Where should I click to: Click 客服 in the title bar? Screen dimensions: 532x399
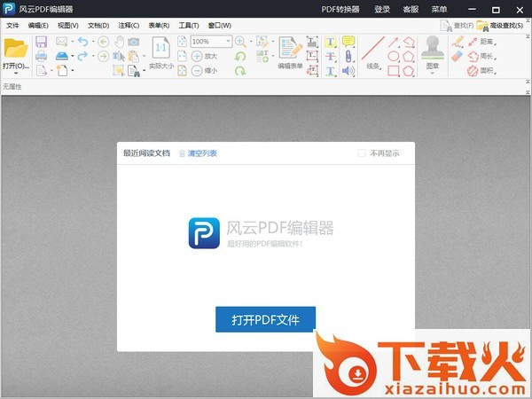point(411,9)
